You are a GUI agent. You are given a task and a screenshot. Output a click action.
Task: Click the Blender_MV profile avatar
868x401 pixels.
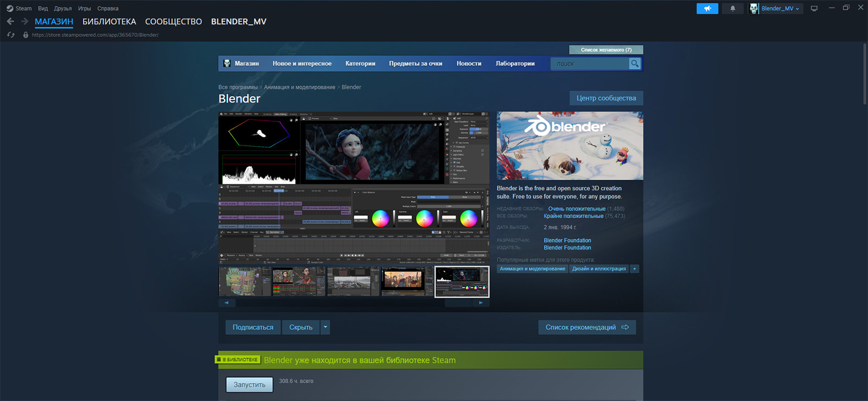[x=754, y=9]
